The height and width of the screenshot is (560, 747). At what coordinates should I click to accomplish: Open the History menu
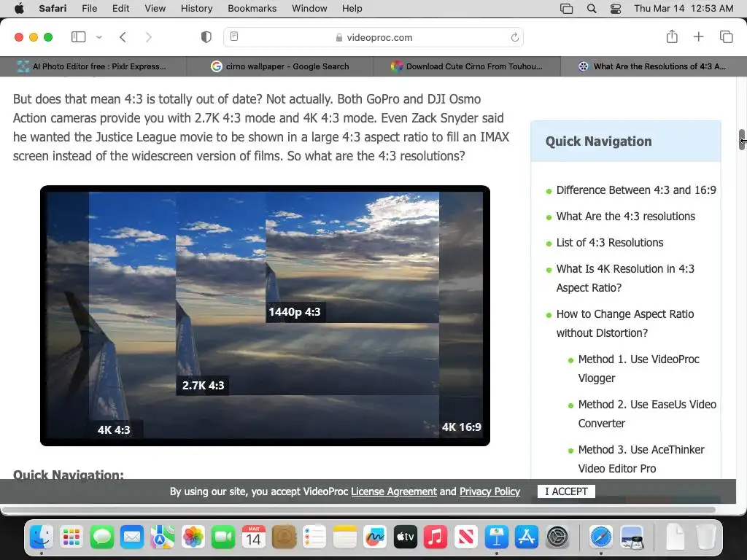click(x=196, y=9)
